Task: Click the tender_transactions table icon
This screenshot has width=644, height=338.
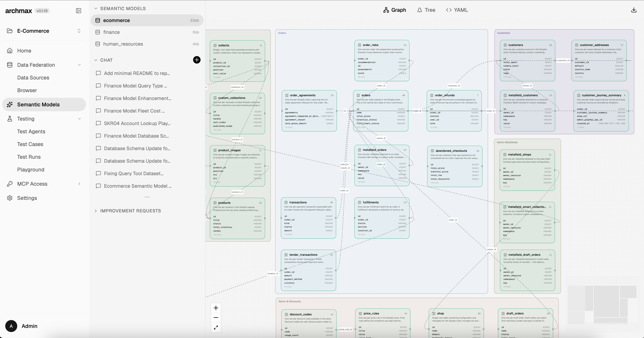Action: click(286, 255)
